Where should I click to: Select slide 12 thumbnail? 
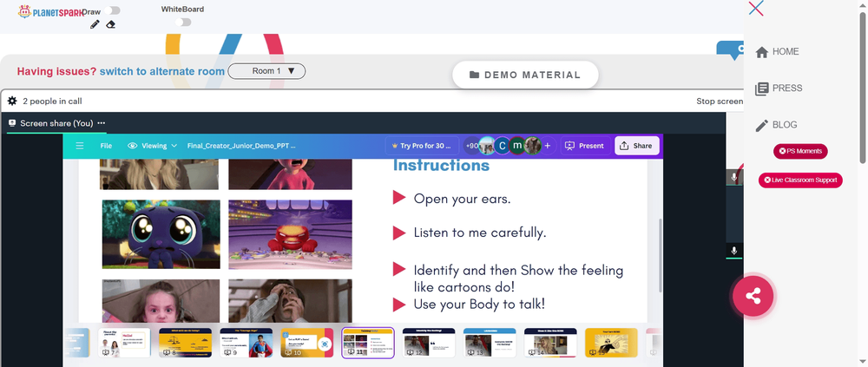tap(429, 343)
